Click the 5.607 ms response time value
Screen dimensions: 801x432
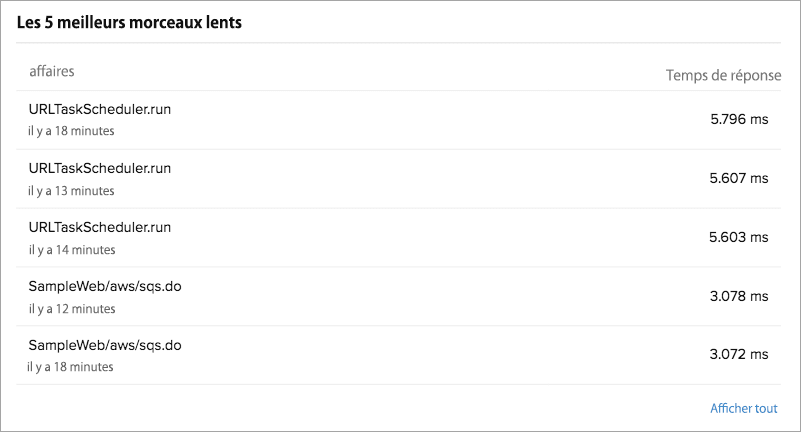[738, 178]
